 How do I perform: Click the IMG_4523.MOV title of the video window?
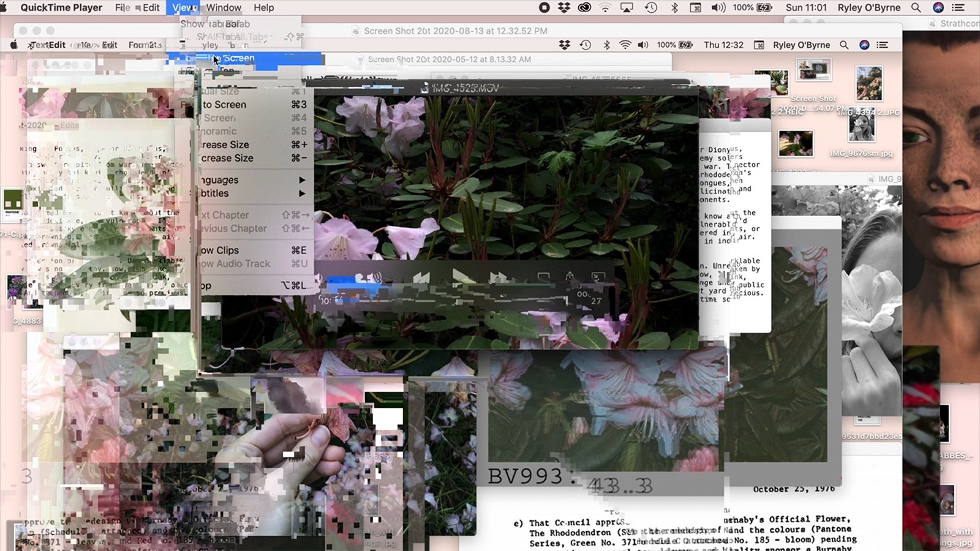[x=465, y=89]
